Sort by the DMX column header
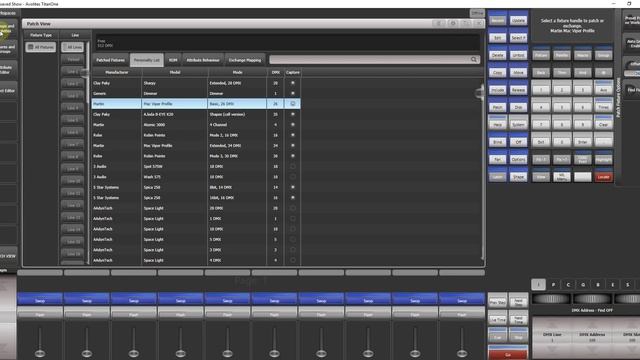 [x=276, y=72]
